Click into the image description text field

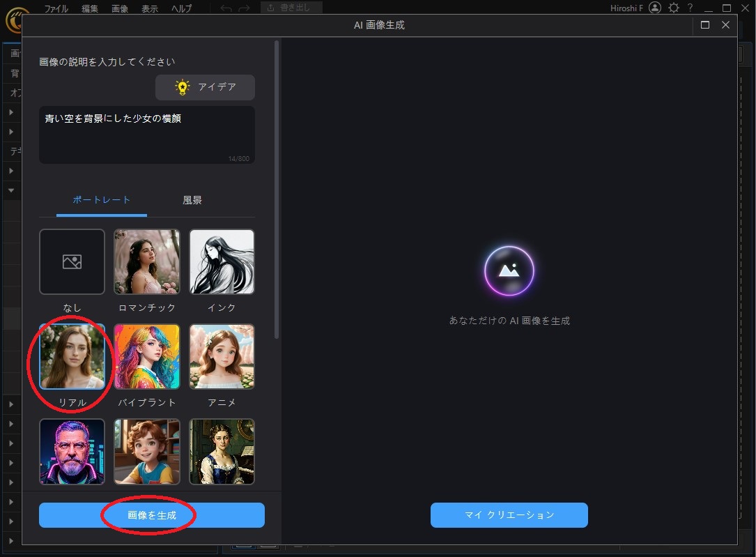(x=147, y=135)
